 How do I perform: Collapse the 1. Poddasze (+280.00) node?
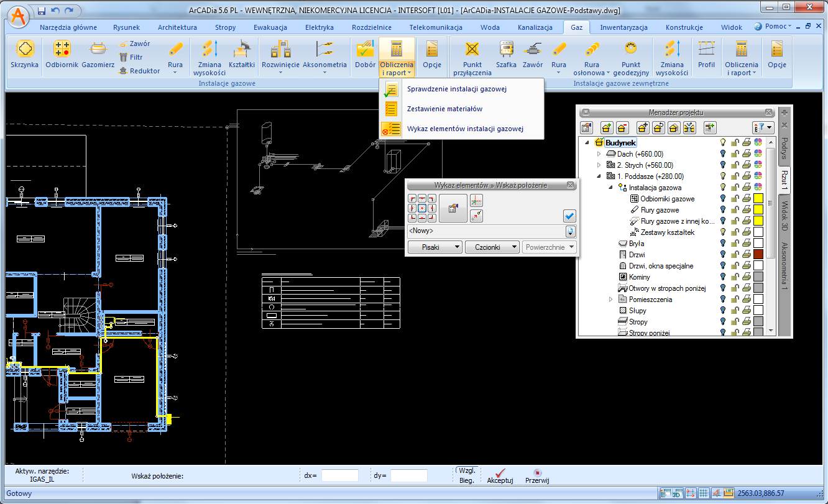(599, 176)
